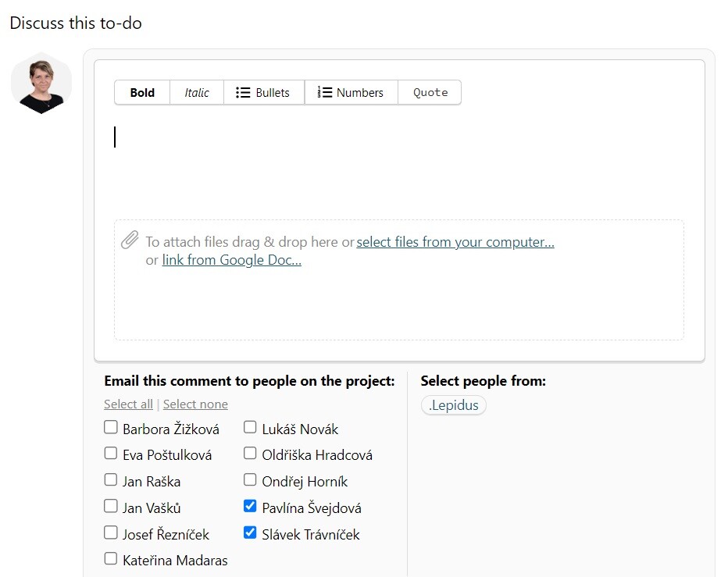This screenshot has height=577, width=728.
Task: Click the paperclip attachment icon
Action: (130, 240)
